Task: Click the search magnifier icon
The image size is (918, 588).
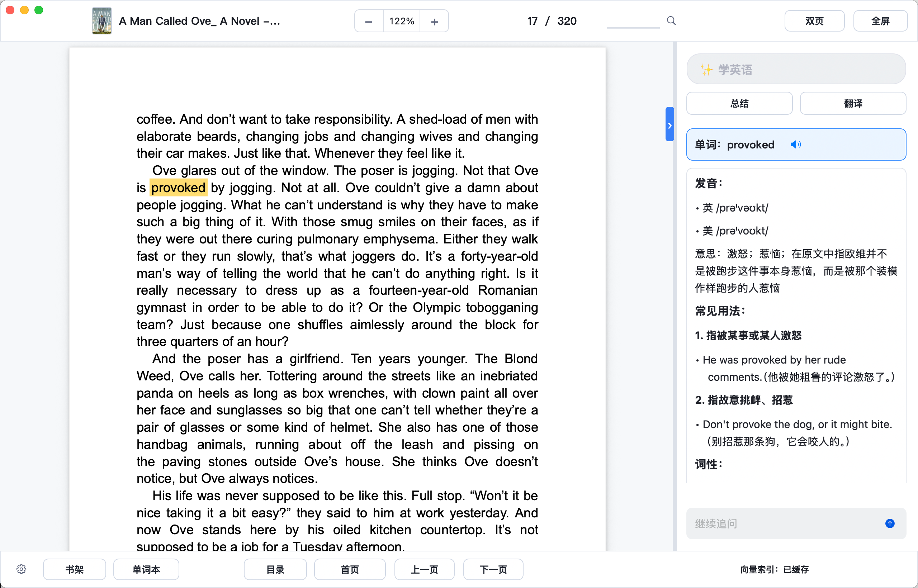Action: pos(671,21)
